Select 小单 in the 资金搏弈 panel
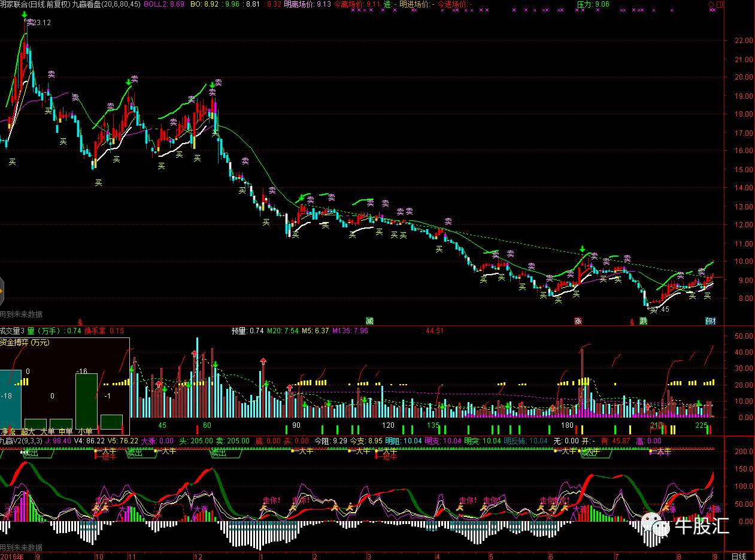755x560 pixels. tap(84, 431)
